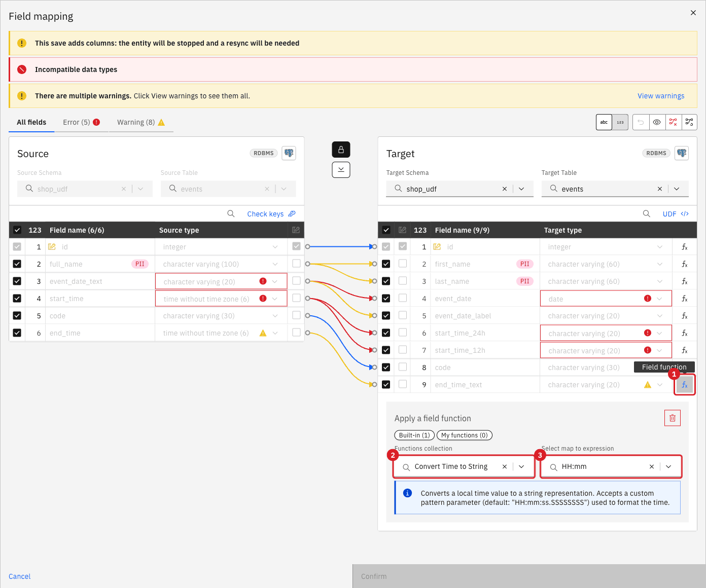Close the Field mapping dialog
Viewport: 706px width, 588px height.
(693, 13)
